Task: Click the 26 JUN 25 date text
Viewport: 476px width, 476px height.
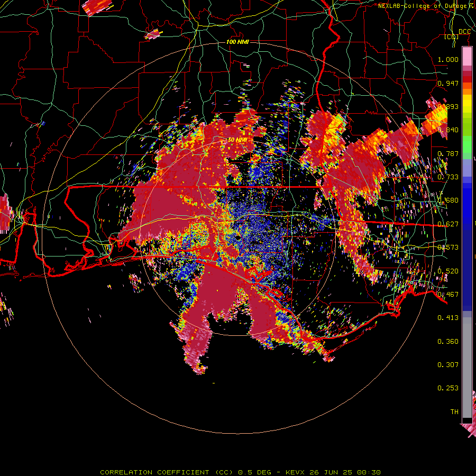Action: pos(331,472)
